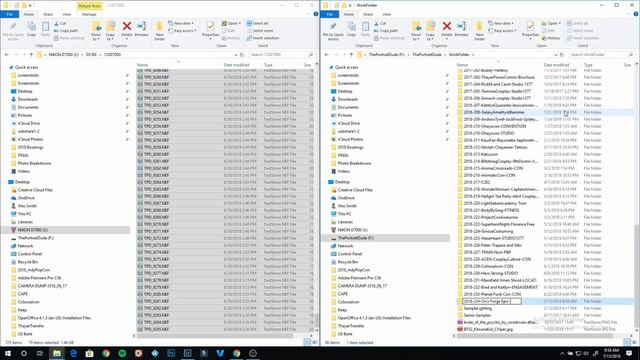Sort by Date modified column in left window

click(x=236, y=65)
